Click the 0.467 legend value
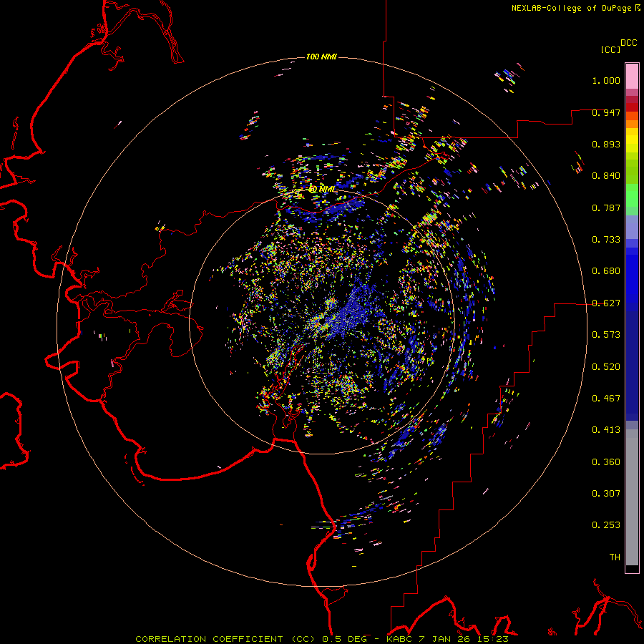The height and width of the screenshot is (644, 644). tap(606, 399)
